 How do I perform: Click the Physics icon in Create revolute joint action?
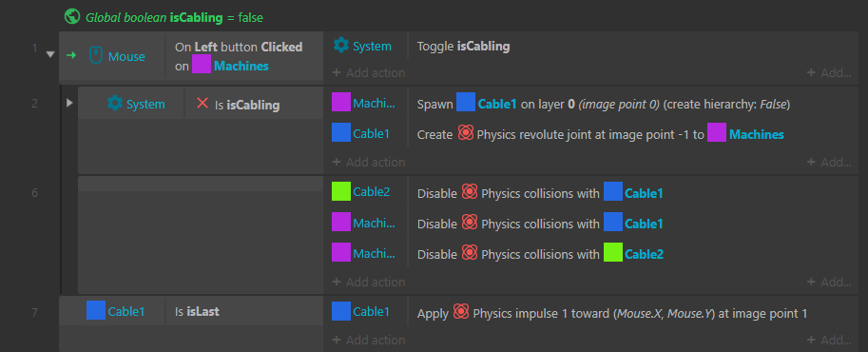[465, 133]
